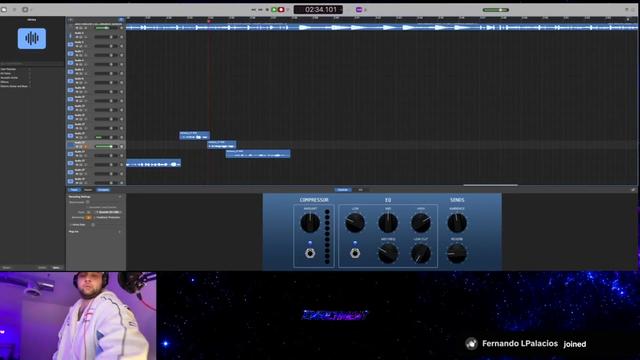
Task: Click the Compare button in inspector
Action: click(x=103, y=190)
